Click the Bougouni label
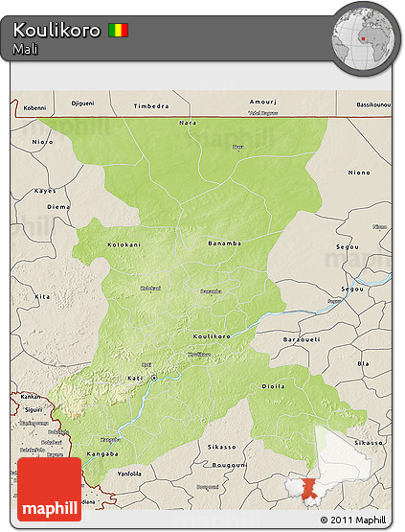 click(x=230, y=465)
